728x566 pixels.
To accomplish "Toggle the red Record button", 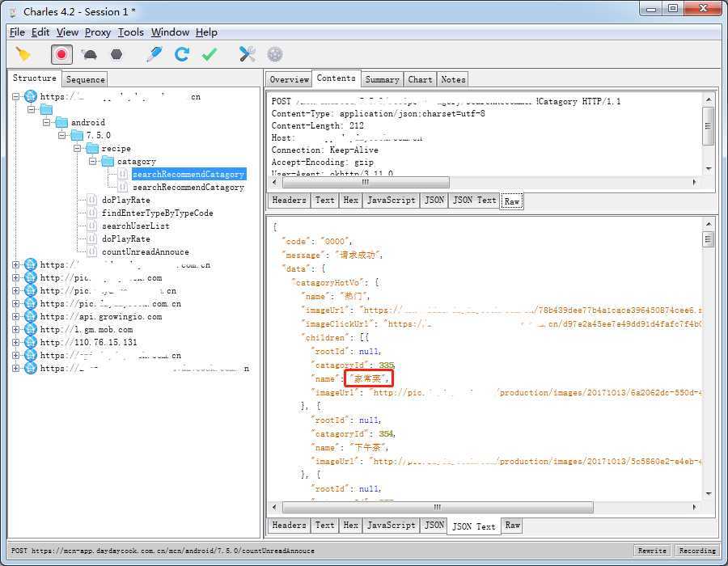I will [x=61, y=54].
